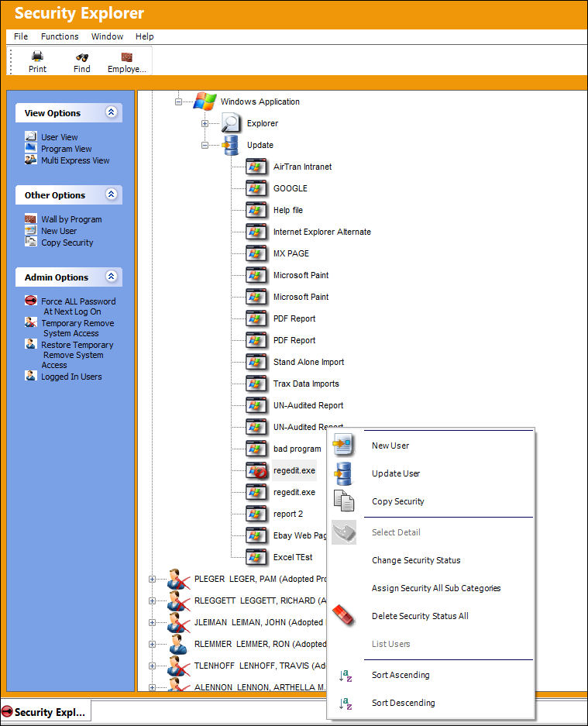Image resolution: width=588 pixels, height=726 pixels.
Task: Click the Print toolbar icon
Action: pyautogui.click(x=37, y=57)
